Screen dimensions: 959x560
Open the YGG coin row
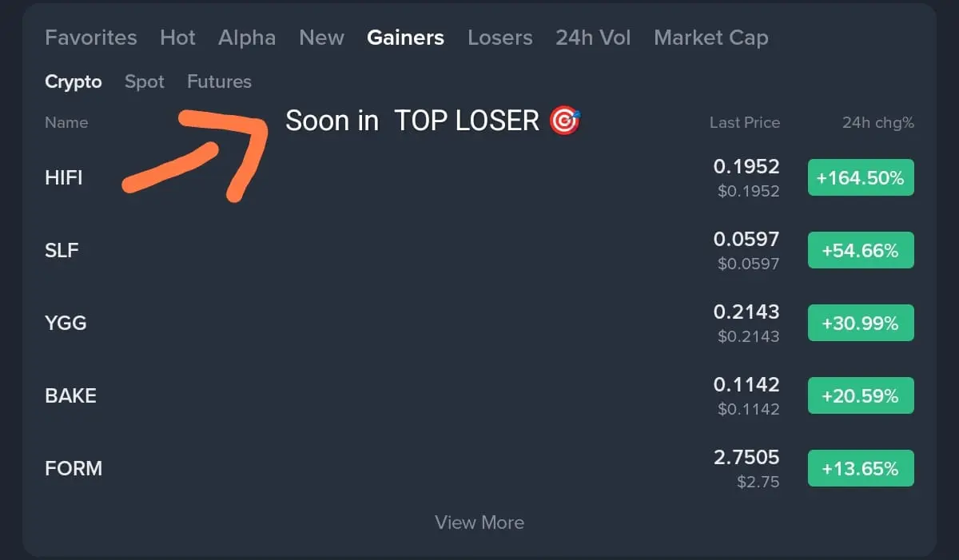click(479, 323)
